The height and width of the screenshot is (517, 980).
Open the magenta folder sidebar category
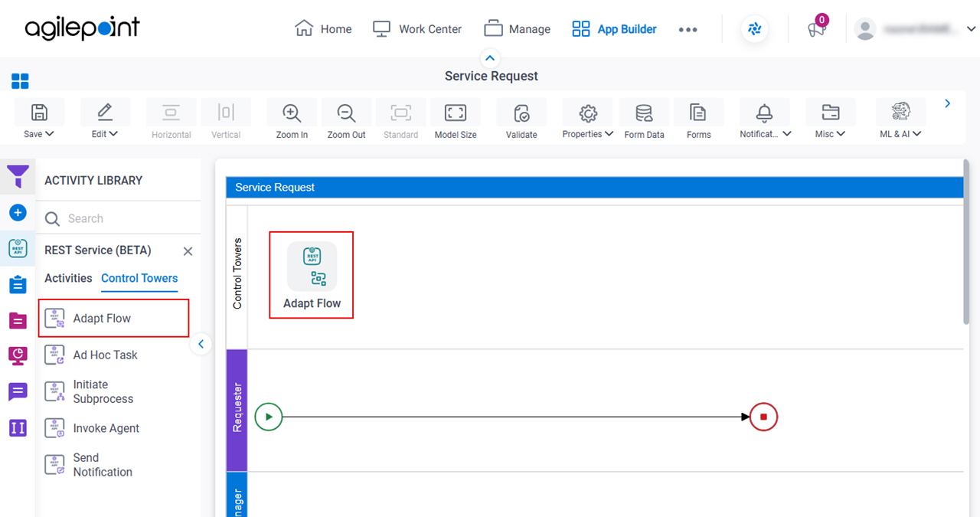coord(18,320)
